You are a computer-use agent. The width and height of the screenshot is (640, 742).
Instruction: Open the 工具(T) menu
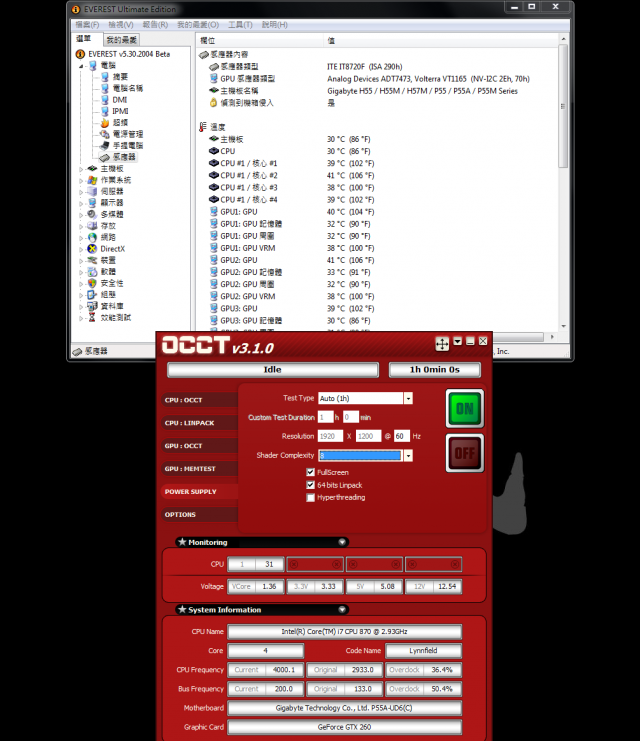240,25
